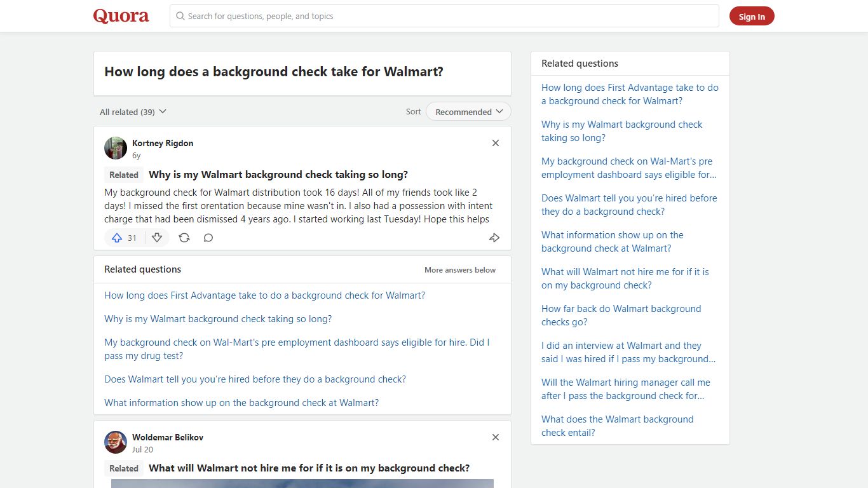Open Woldemar Belikov's name link

(168, 437)
